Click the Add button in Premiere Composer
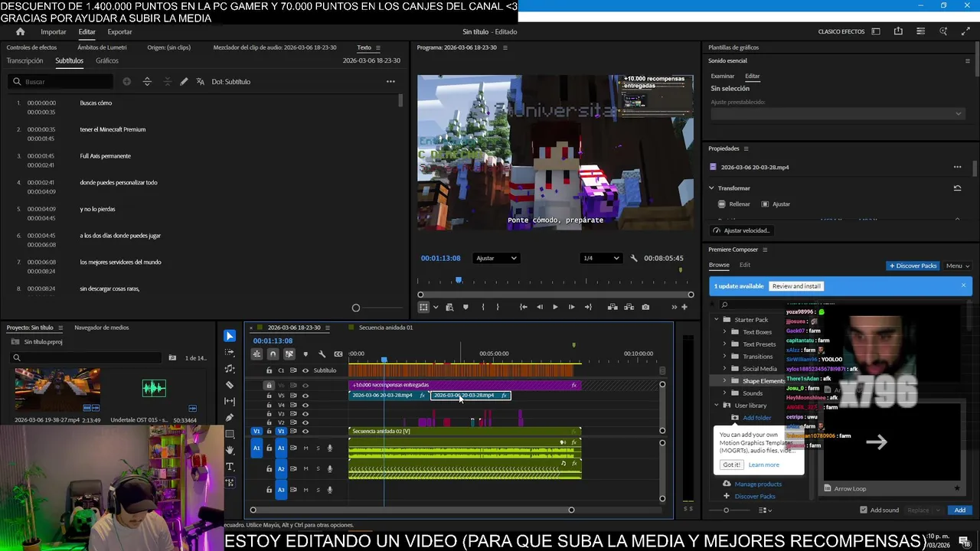Viewport: 980px width, 551px height. click(x=959, y=510)
